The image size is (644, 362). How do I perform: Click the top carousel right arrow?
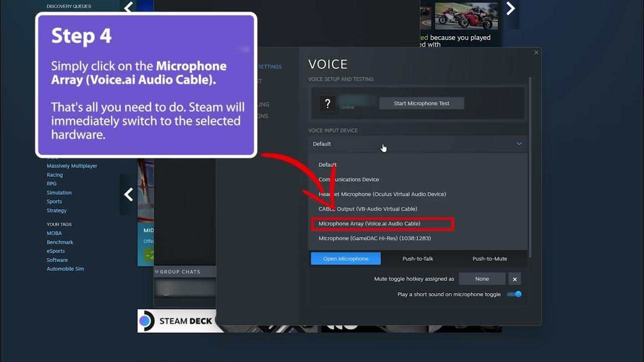pos(511,8)
